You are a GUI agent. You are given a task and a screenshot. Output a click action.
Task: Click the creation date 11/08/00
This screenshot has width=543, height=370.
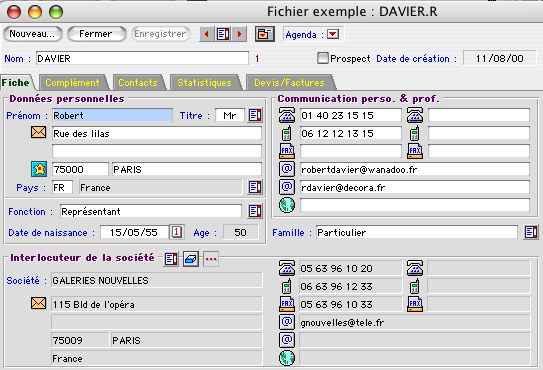point(499,58)
